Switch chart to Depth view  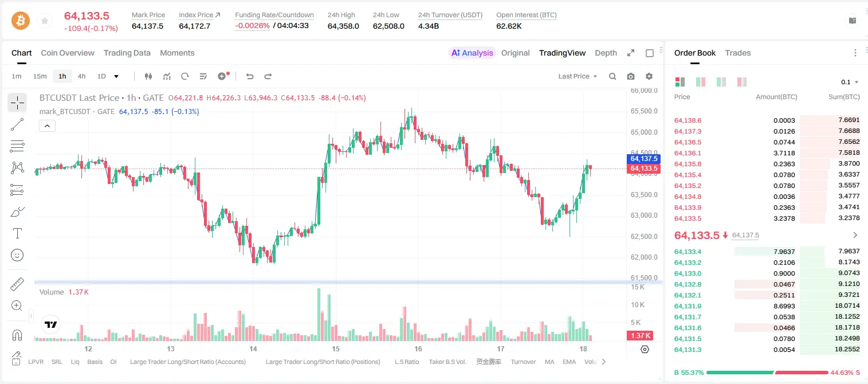(606, 53)
